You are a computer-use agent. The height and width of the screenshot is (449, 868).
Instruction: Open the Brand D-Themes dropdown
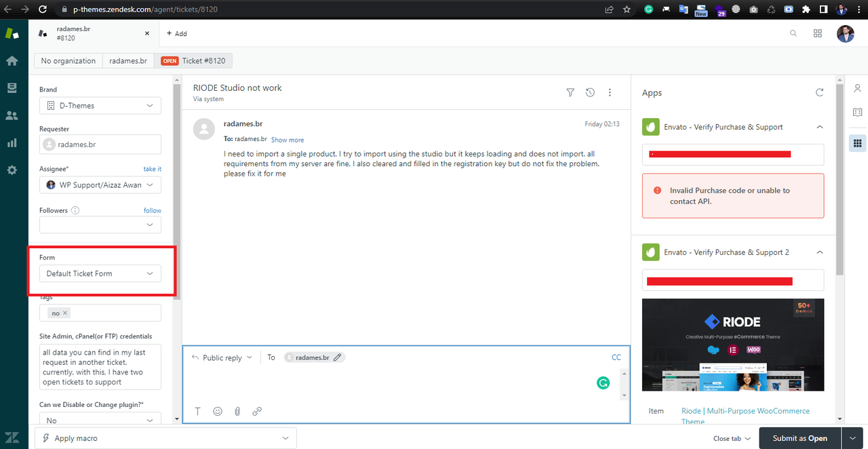[100, 106]
